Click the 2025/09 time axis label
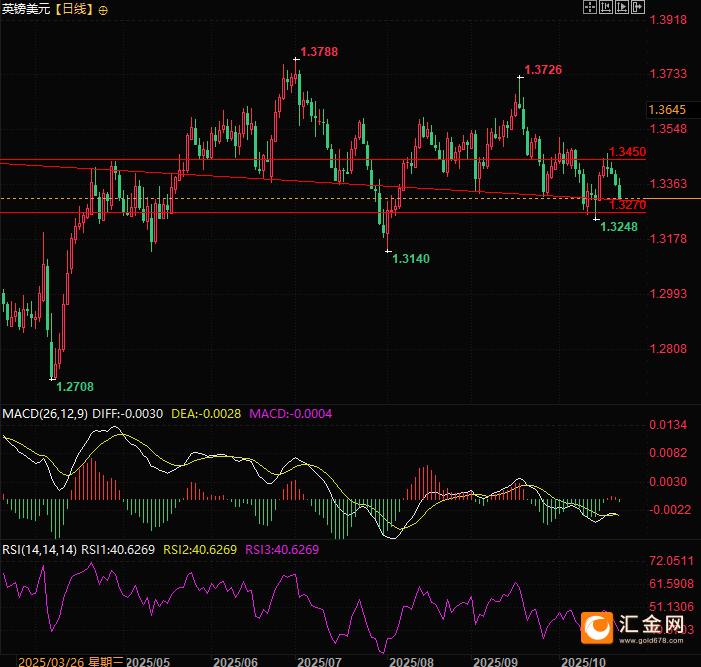The image size is (701, 667). pyautogui.click(x=495, y=662)
